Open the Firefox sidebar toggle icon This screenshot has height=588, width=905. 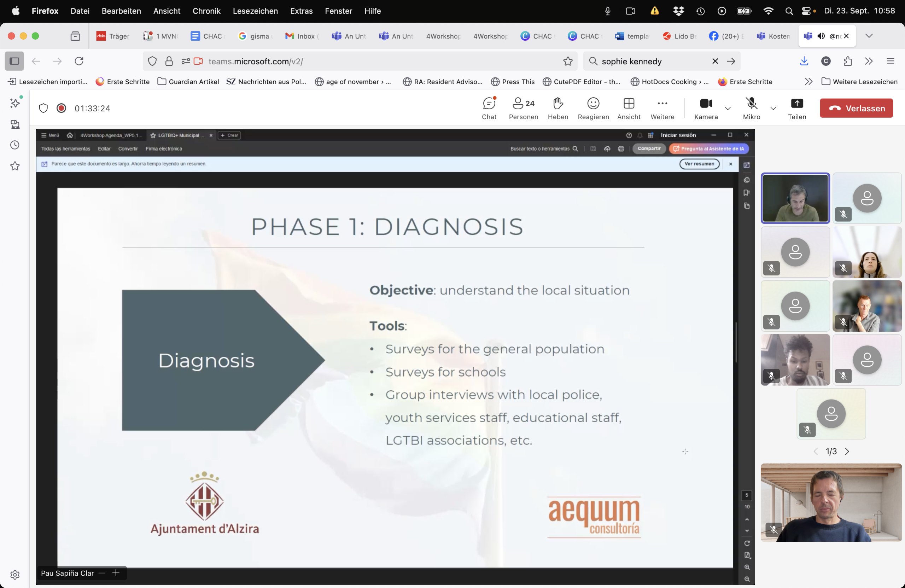point(14,61)
